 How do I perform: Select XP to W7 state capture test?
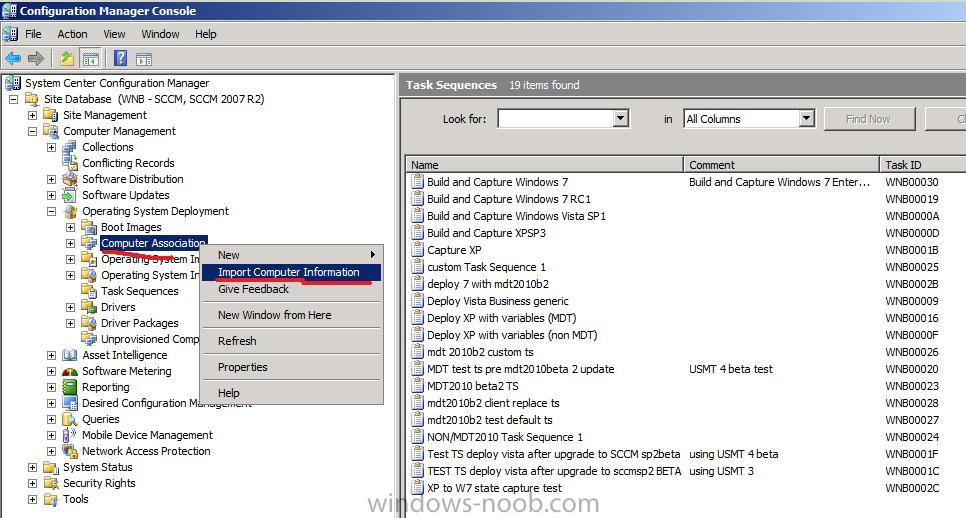point(494,488)
